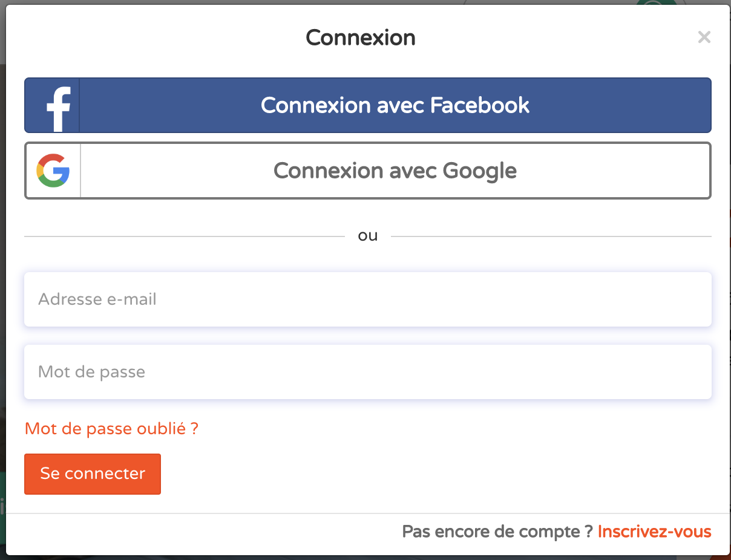Click the 'Connexion' dialog title
731x560 pixels.
[361, 37]
